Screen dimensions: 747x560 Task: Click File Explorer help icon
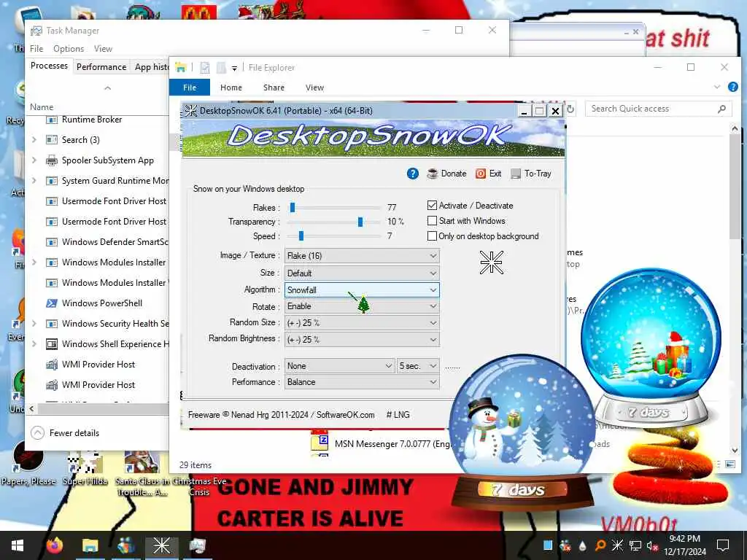732,87
